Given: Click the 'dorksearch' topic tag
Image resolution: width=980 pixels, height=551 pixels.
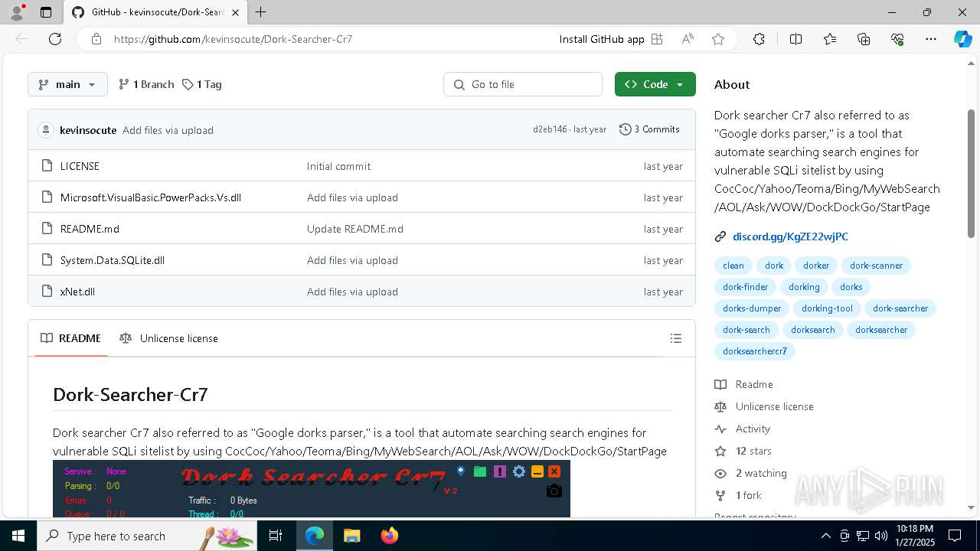Looking at the screenshot, I should [813, 330].
